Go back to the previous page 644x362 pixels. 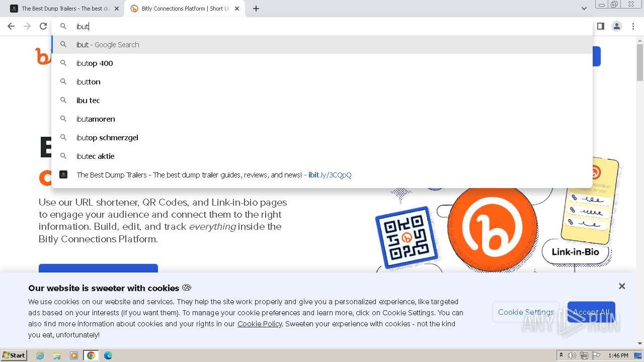[x=11, y=26]
